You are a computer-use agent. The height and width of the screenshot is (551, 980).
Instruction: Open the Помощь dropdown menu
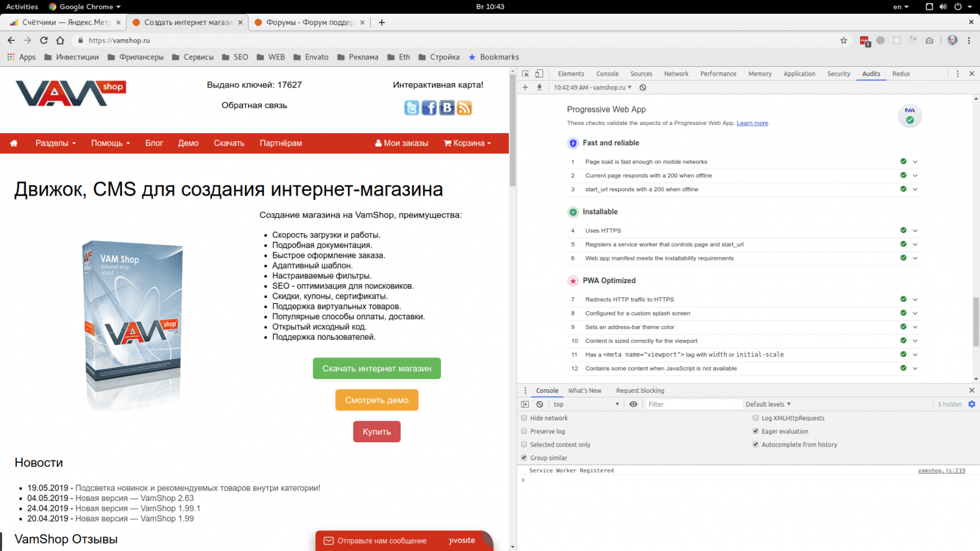click(x=111, y=143)
